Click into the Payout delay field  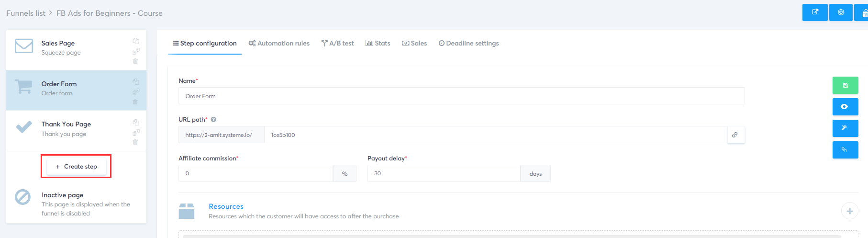444,173
